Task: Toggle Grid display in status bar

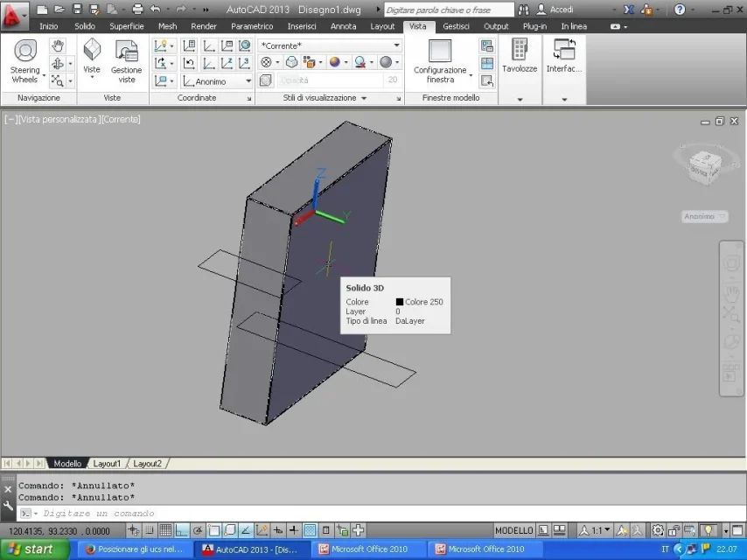Action: tap(165, 530)
